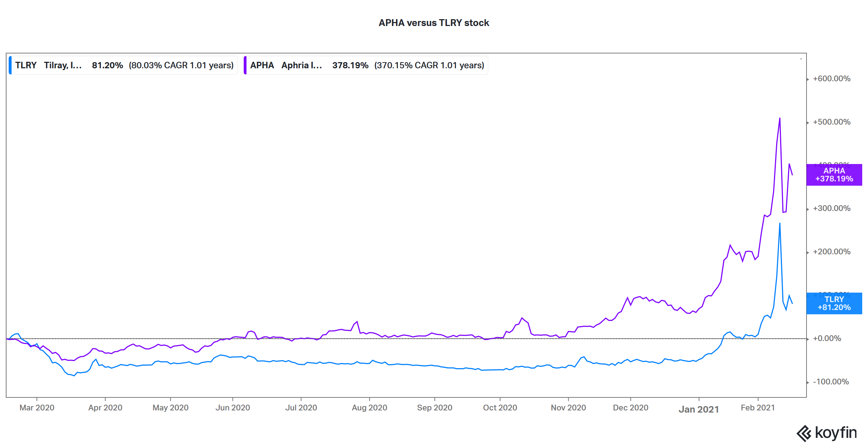Click the +500.00% y-axis label
The height and width of the screenshot is (448, 868).
tap(831, 122)
